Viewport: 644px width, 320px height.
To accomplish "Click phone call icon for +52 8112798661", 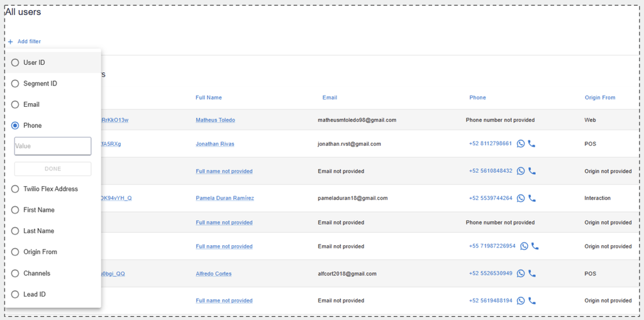I will coord(532,144).
